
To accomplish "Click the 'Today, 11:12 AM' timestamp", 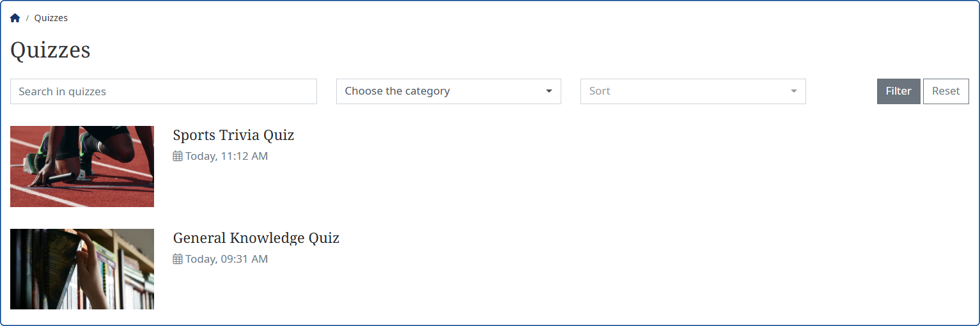I will pyautogui.click(x=226, y=156).
